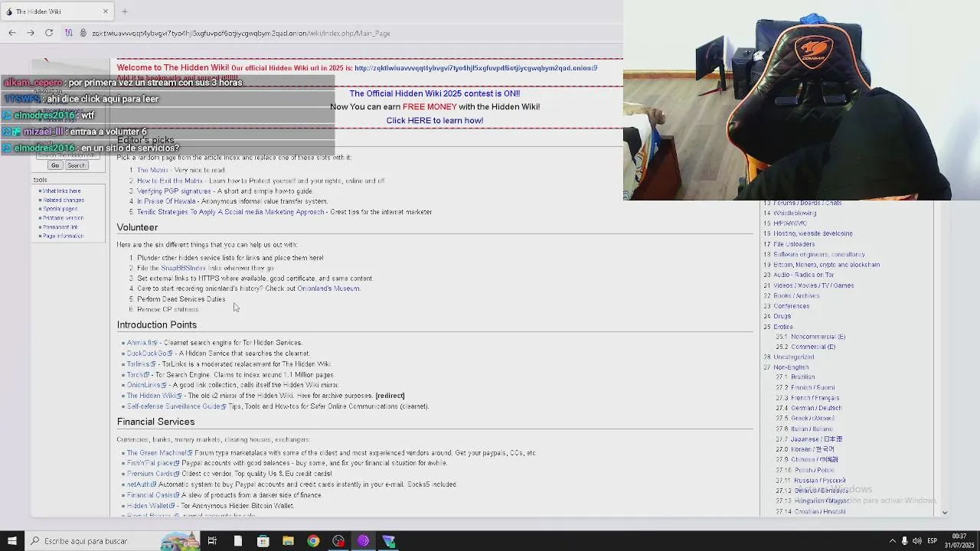Viewport: 980px width, 551px height.
Task: Open the DuckDuckGo hidden service link
Action: pyautogui.click(x=149, y=354)
